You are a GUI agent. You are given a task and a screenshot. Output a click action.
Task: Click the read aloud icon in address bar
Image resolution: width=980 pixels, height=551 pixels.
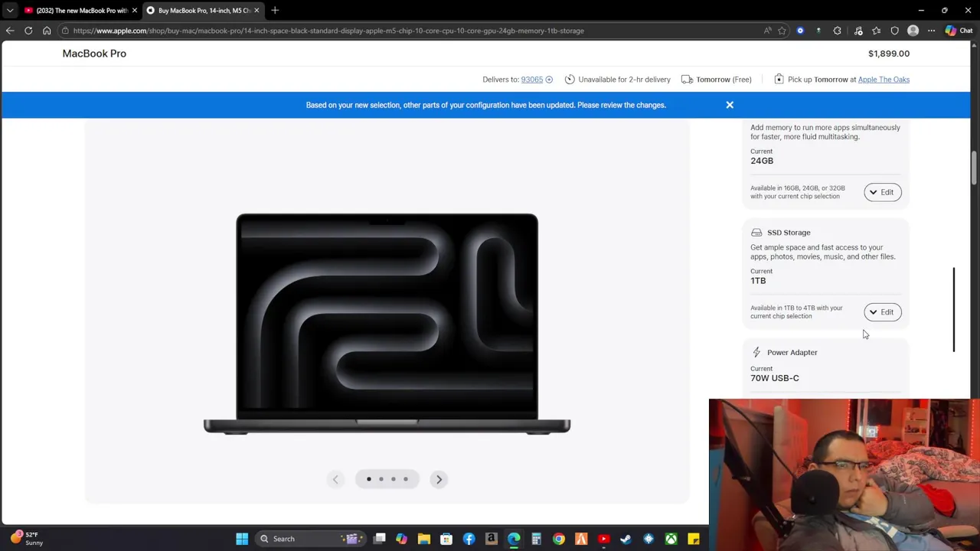click(x=767, y=31)
